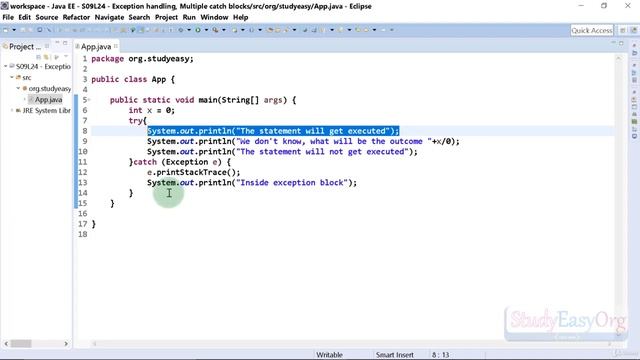Image resolution: width=640 pixels, height=360 pixels.
Task: Click the Open Perspective icon near Quick Access
Action: coord(623,30)
